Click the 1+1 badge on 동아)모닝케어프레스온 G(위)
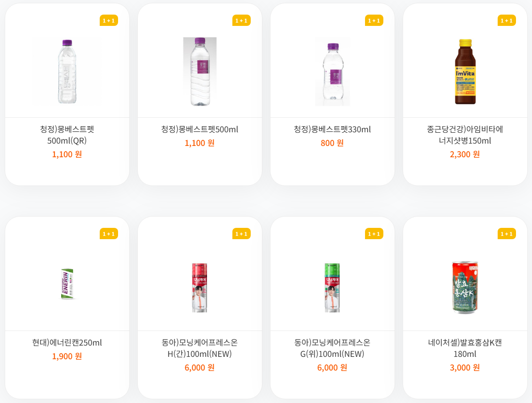 374,233
